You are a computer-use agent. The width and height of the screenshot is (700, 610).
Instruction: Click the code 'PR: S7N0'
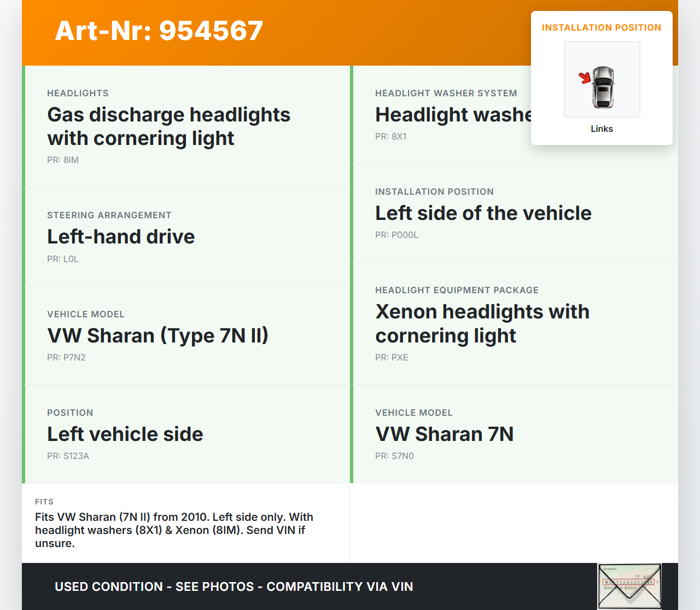[x=395, y=456]
